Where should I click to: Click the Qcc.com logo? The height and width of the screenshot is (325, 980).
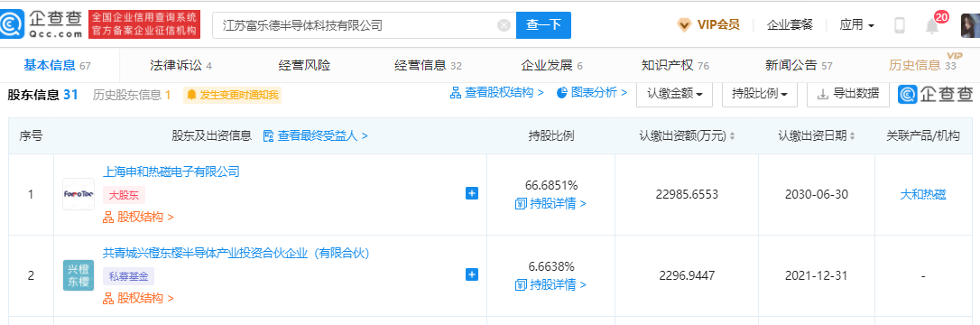pyautogui.click(x=42, y=24)
